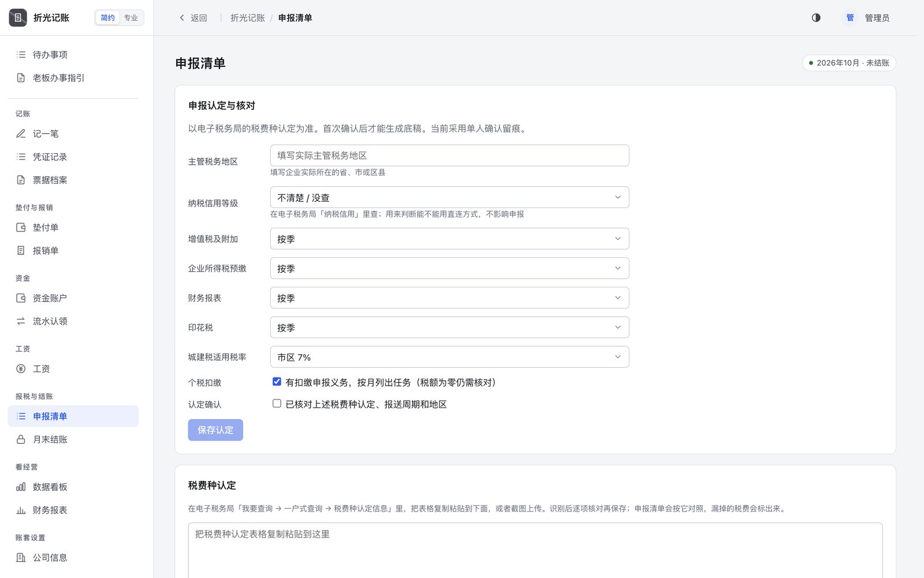924x578 pixels.
Task: Open the 城建税适用税率 dropdown
Action: pos(449,357)
